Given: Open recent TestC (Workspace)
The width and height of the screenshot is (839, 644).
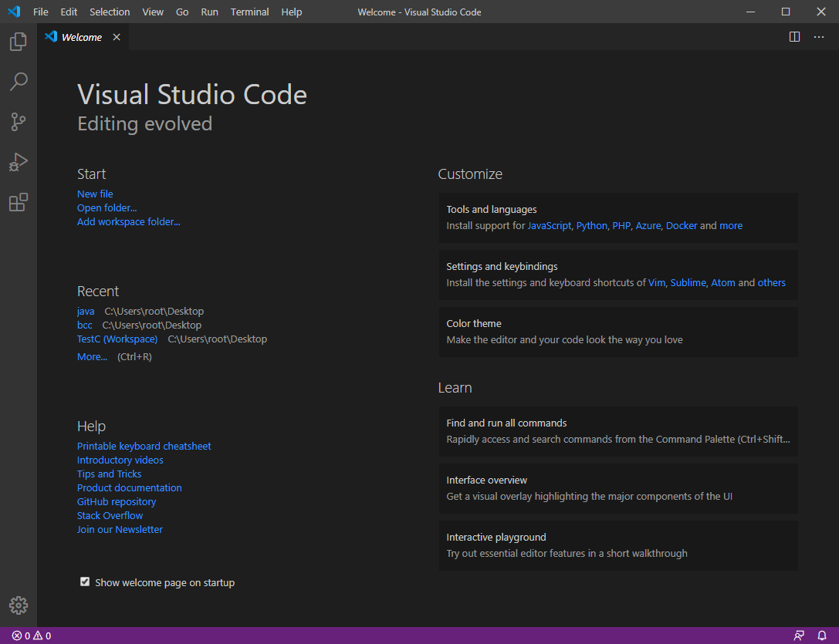Looking at the screenshot, I should pos(117,339).
